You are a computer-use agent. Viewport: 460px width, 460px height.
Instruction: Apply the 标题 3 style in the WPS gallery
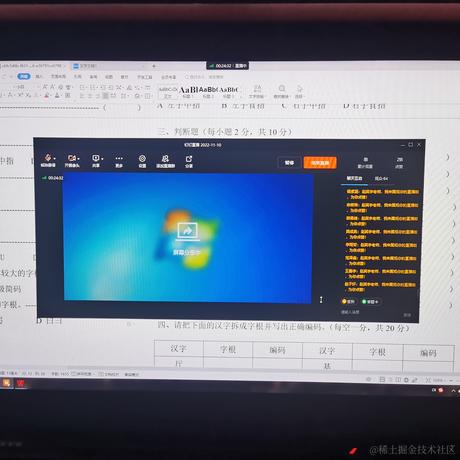(228, 92)
